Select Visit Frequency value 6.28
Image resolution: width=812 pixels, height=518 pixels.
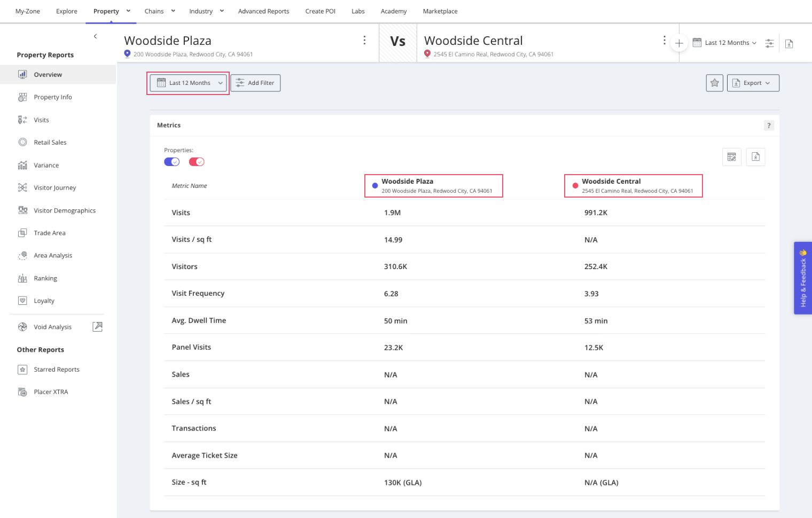(x=391, y=294)
